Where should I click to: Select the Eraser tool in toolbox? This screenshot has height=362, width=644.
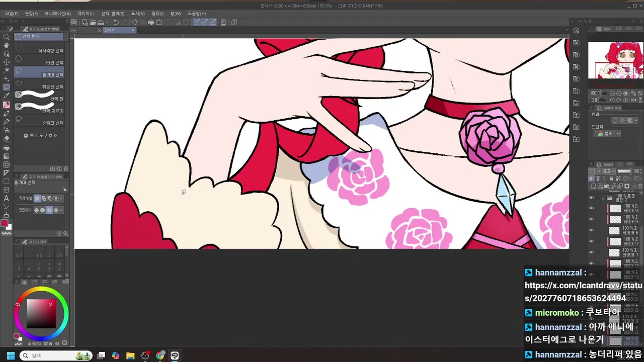(6, 138)
